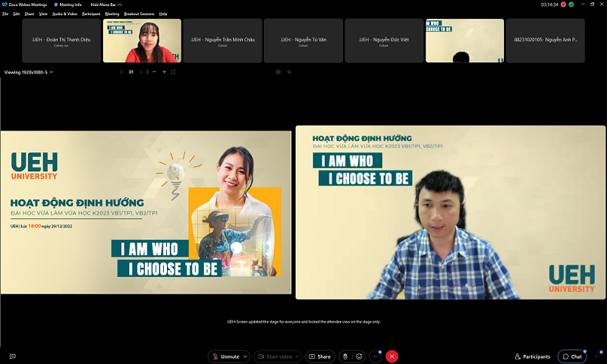Open the Meeting menu
This screenshot has height=364, width=607.
(x=112, y=14)
